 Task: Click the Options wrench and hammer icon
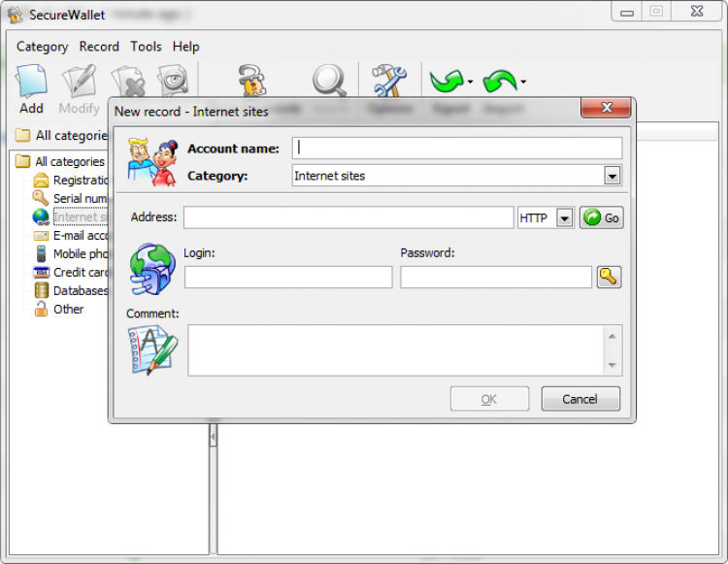[x=389, y=80]
